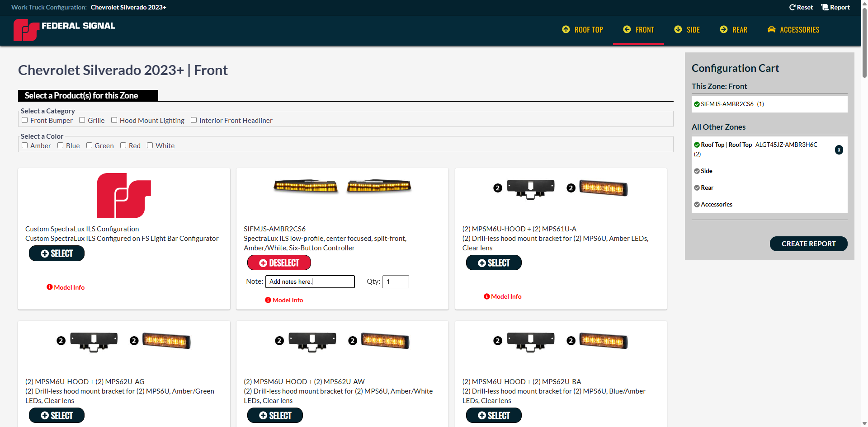The height and width of the screenshot is (427, 868).
Task: Click the Side down-arrow icon
Action: pyautogui.click(x=678, y=29)
